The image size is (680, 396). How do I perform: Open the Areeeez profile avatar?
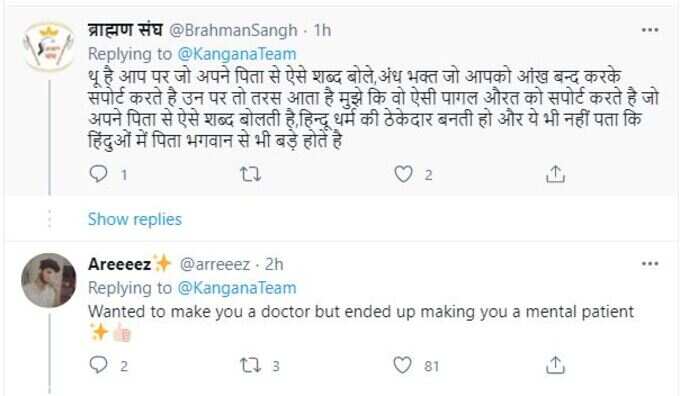[x=49, y=281]
